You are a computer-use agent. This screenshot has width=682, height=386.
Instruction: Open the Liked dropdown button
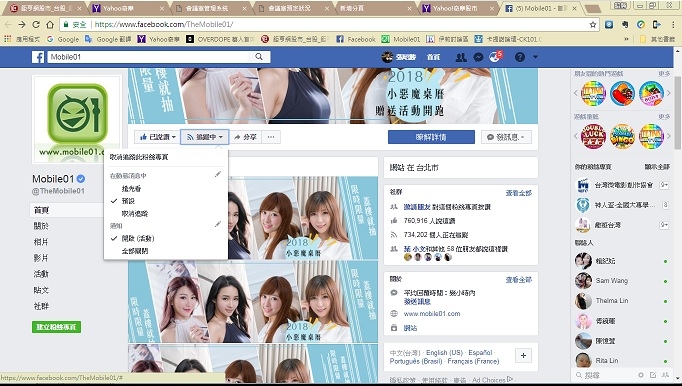click(x=157, y=137)
